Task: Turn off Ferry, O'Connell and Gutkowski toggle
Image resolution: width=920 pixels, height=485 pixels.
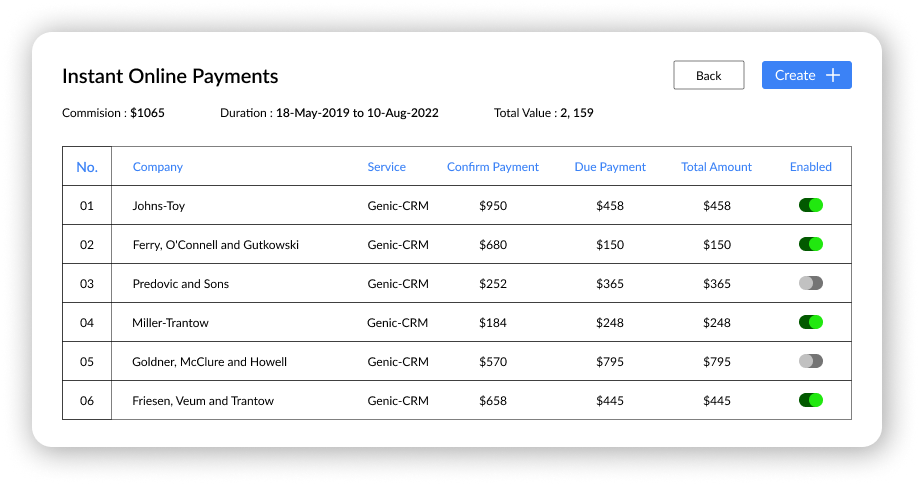Action: pyautogui.click(x=810, y=244)
